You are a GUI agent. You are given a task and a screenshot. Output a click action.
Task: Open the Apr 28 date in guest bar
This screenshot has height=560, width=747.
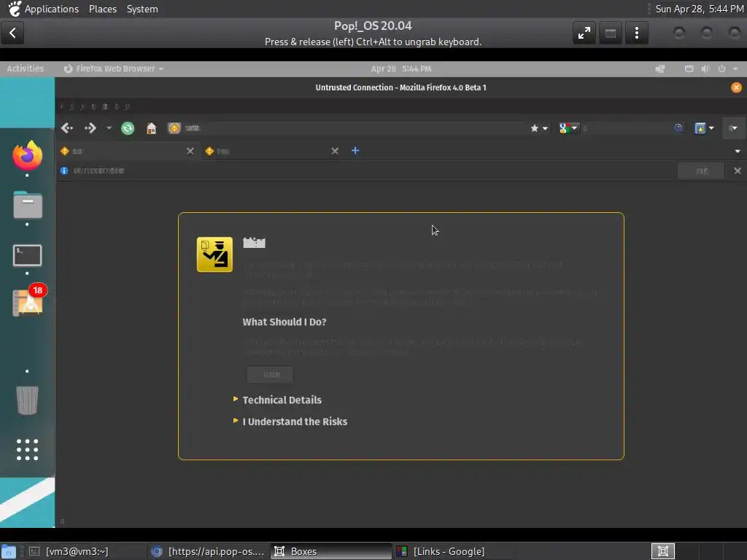(x=401, y=69)
